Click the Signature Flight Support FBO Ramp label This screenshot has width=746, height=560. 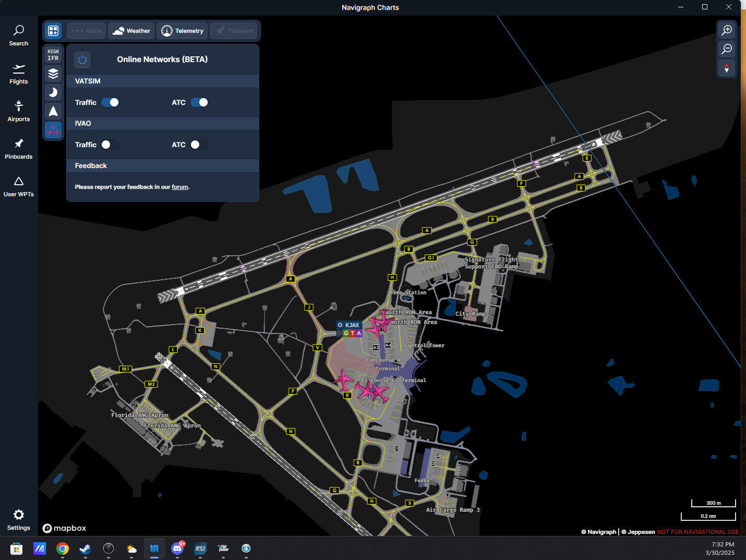pyautogui.click(x=491, y=263)
